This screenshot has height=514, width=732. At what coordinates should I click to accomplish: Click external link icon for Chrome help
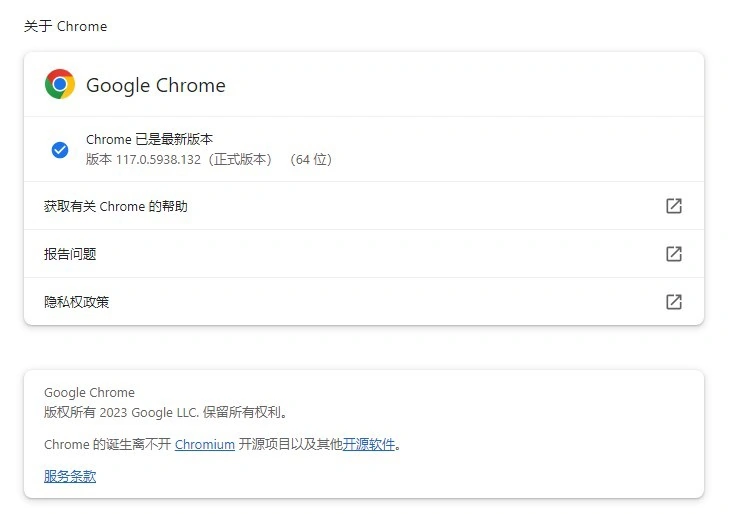674,206
